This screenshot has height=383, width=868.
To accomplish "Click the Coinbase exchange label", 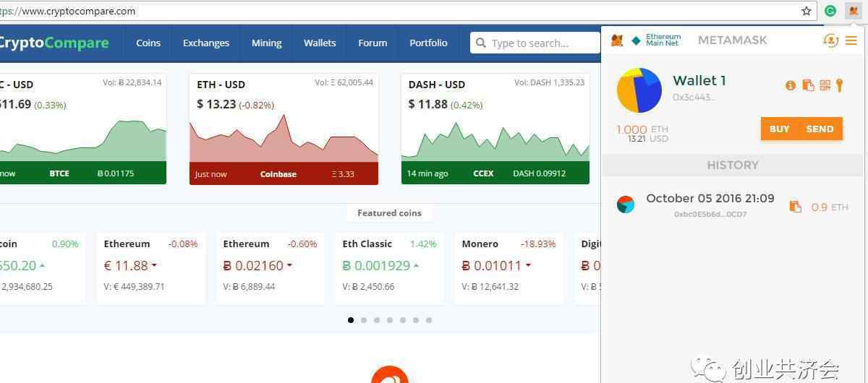I will [x=278, y=174].
